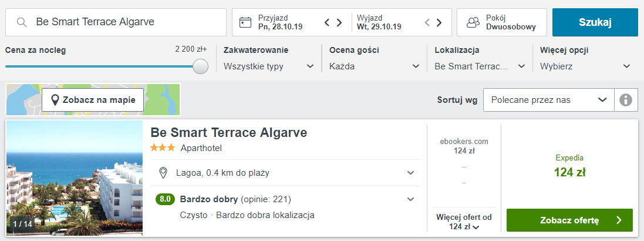Screen dimensions: 644x241
Task: Open the Polecane przez nas sort dropdown
Action: (549, 100)
